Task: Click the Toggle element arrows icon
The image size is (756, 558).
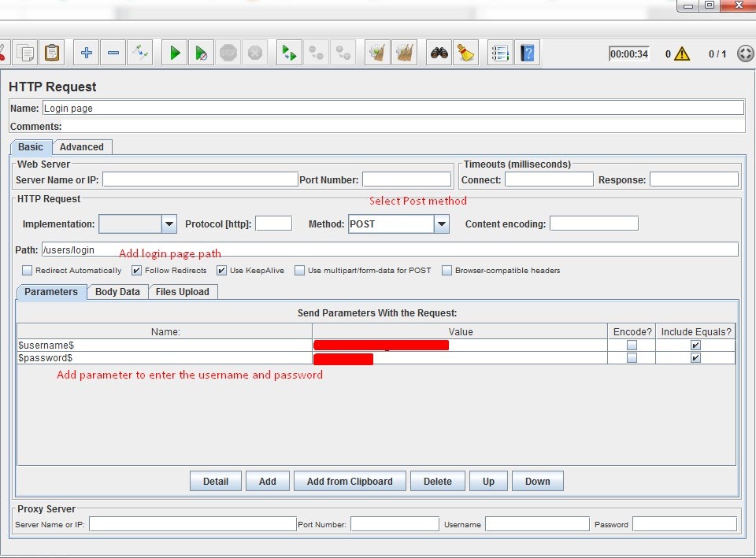Action: (x=140, y=53)
